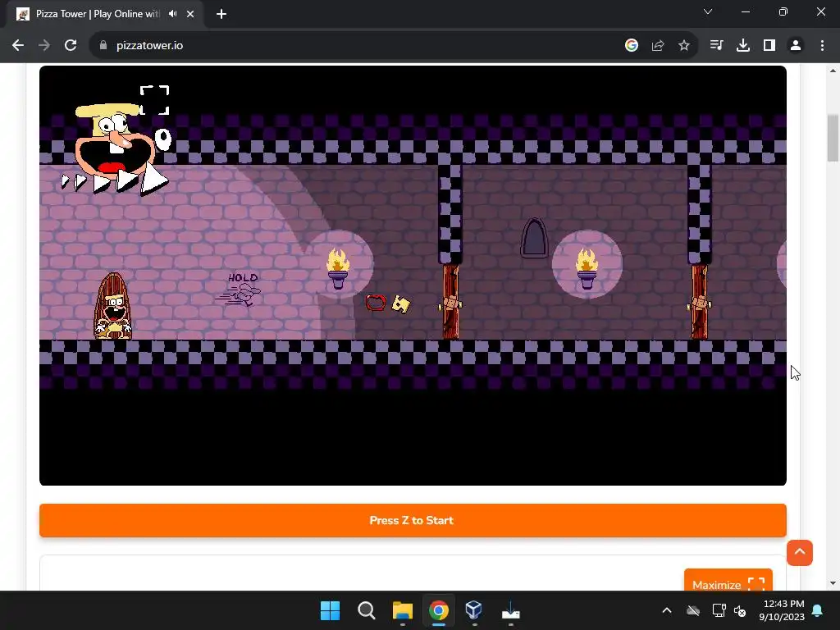Viewport: 840px width, 630px height.
Task: View site information via the lock icon
Action: tap(103, 46)
